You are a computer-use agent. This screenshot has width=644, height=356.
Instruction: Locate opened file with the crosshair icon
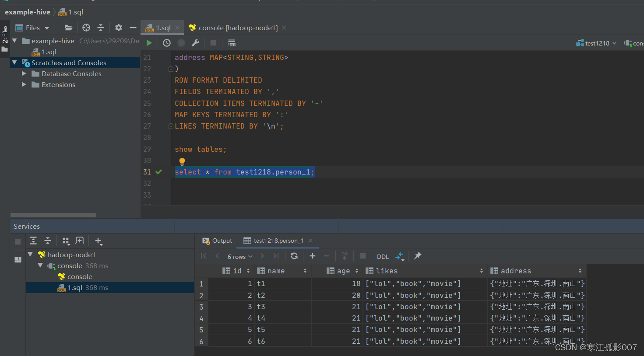point(86,28)
